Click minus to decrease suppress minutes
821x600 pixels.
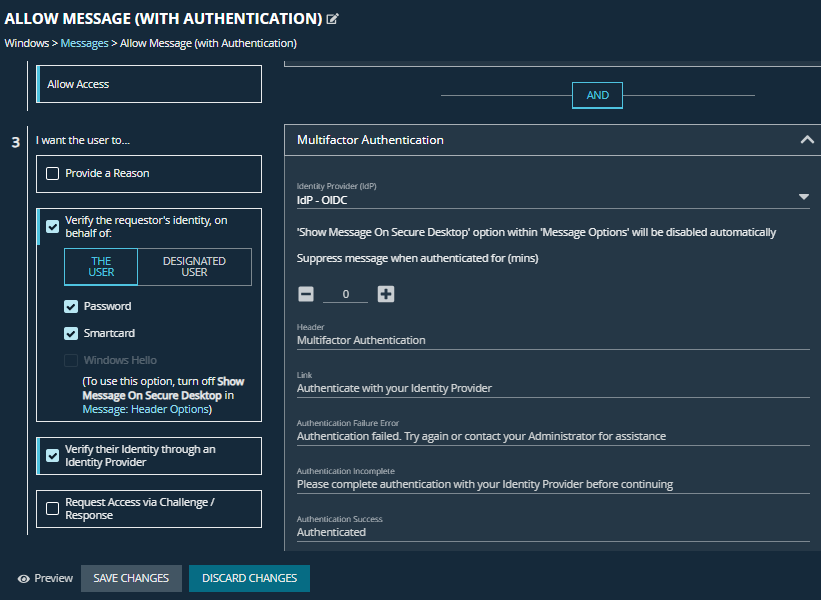[306, 294]
